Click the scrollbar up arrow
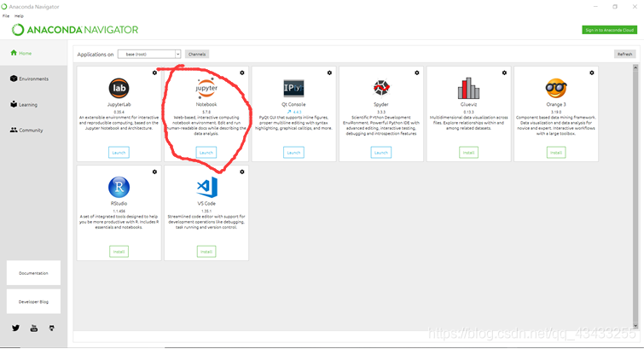The image size is (644, 349). pos(635,67)
